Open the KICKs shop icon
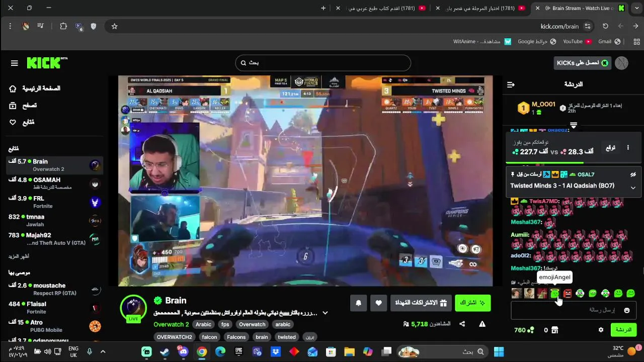Image resolution: width=644 pixels, height=362 pixels. coord(554,330)
